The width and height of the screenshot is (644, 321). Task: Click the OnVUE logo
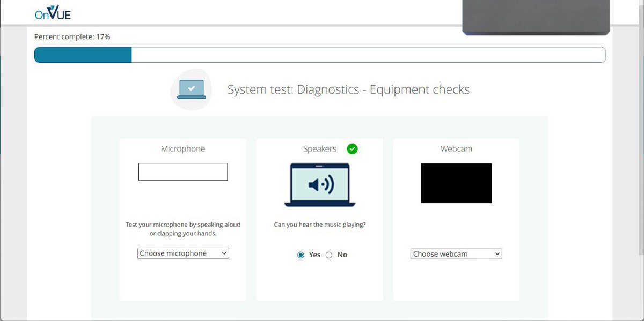point(53,12)
